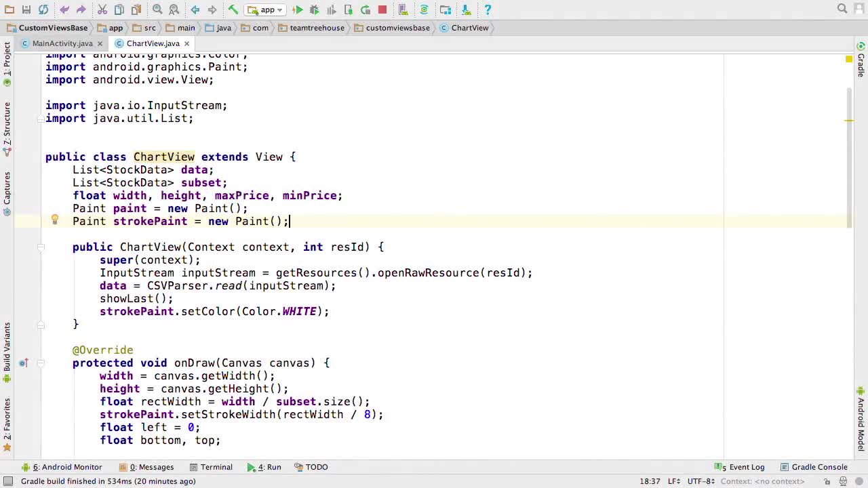This screenshot has height=488, width=868.
Task: Open the Favorites side panel
Action: pyautogui.click(x=7, y=425)
